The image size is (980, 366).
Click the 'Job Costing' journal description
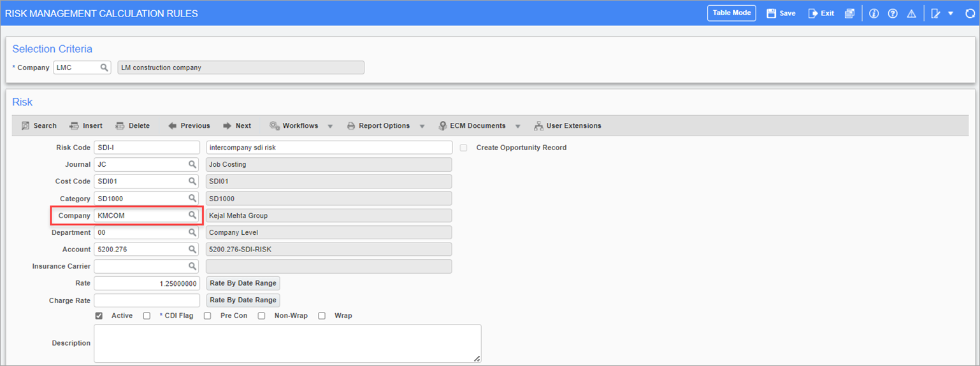[x=329, y=164]
